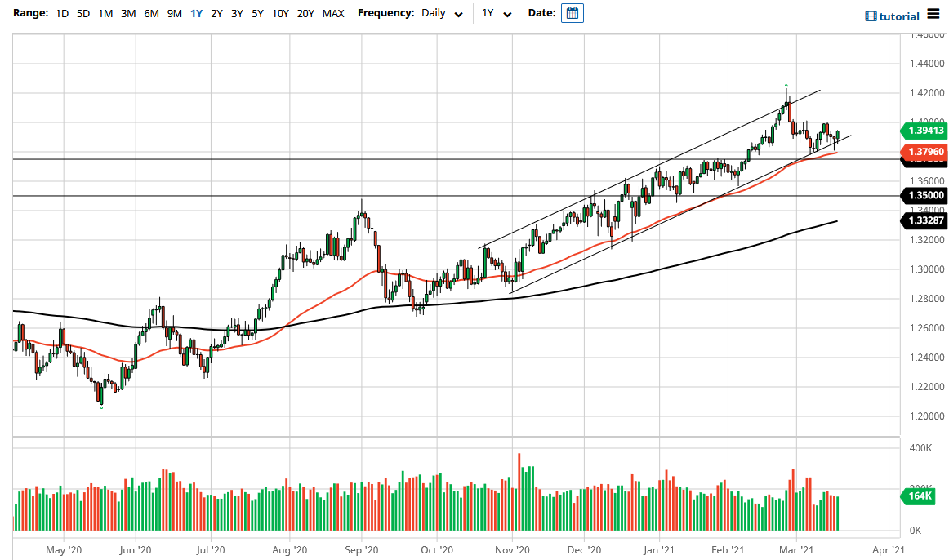
Task: Select the 1M range option
Action: click(105, 13)
